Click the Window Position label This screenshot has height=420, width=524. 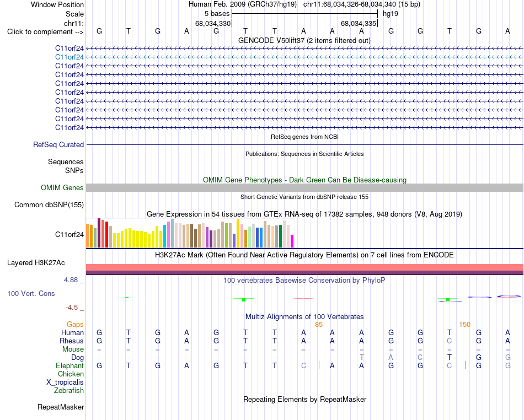coord(57,4)
